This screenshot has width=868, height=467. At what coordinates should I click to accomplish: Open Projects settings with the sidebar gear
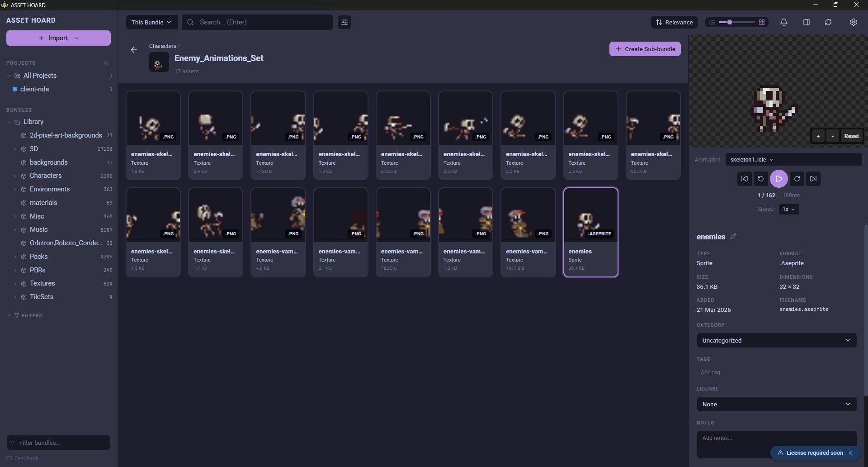[x=106, y=63]
